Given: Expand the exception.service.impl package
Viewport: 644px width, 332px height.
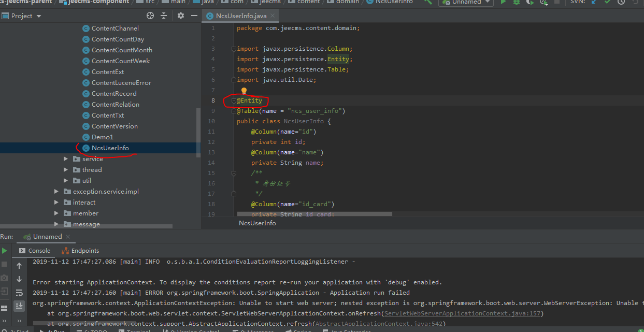Looking at the screenshot, I should [56, 192].
